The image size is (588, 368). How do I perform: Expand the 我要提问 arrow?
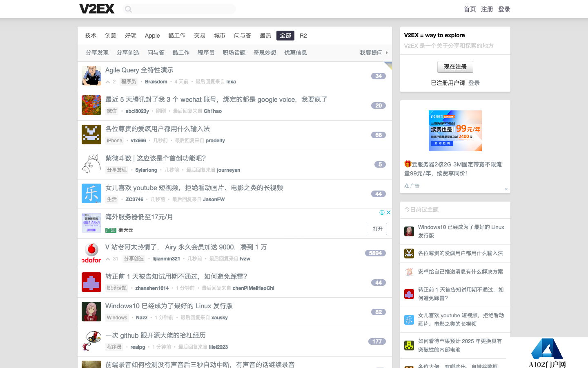click(x=387, y=53)
